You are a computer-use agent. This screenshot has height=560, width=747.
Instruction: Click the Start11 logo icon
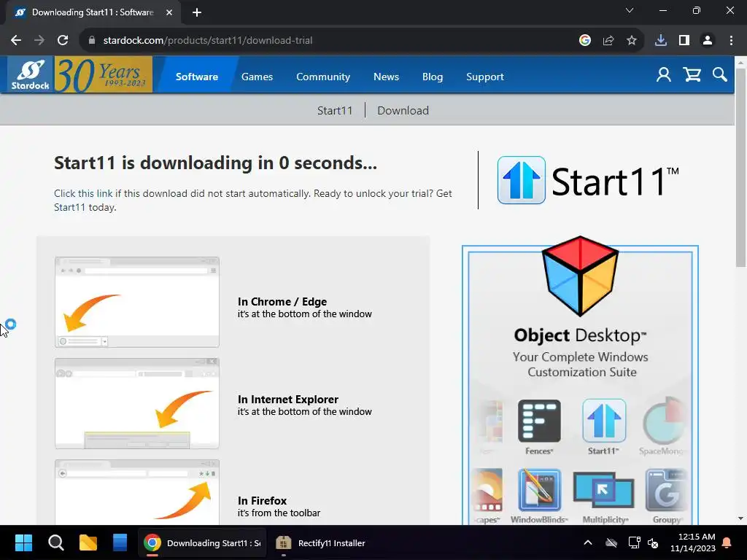pos(521,180)
